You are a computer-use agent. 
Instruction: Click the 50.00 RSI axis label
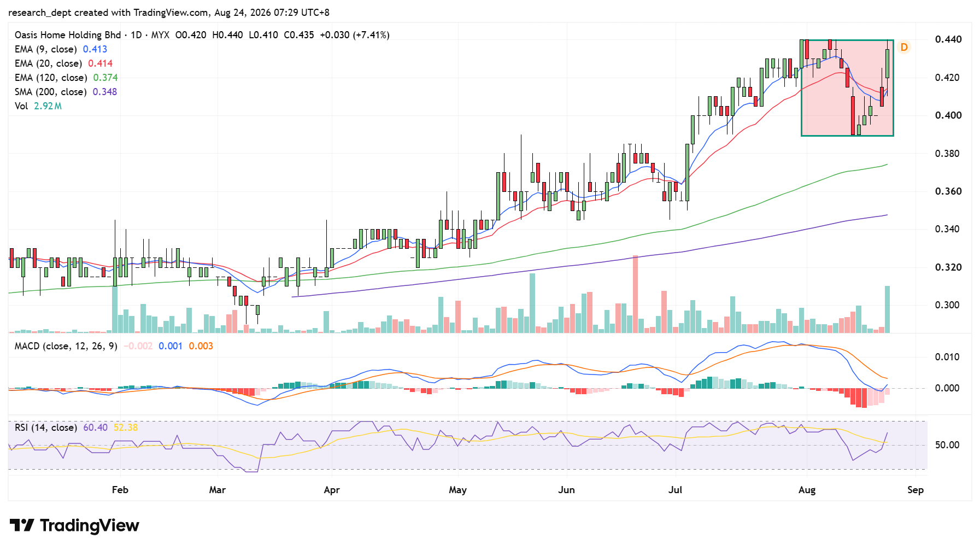pyautogui.click(x=947, y=445)
